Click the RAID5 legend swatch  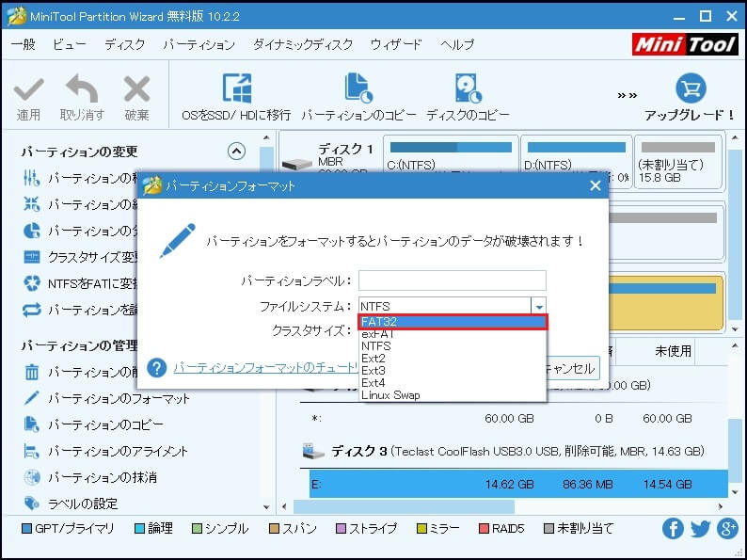click(x=484, y=529)
